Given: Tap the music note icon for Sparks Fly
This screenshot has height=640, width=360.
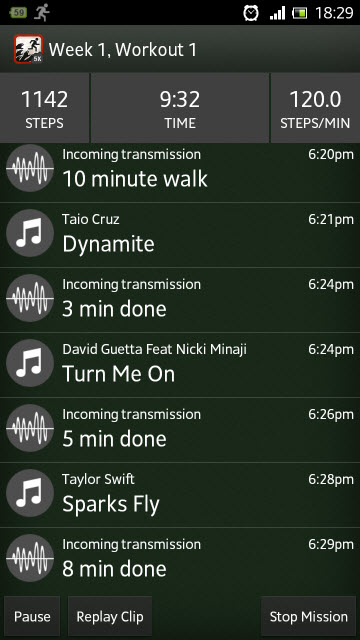Looking at the screenshot, I should (30, 493).
